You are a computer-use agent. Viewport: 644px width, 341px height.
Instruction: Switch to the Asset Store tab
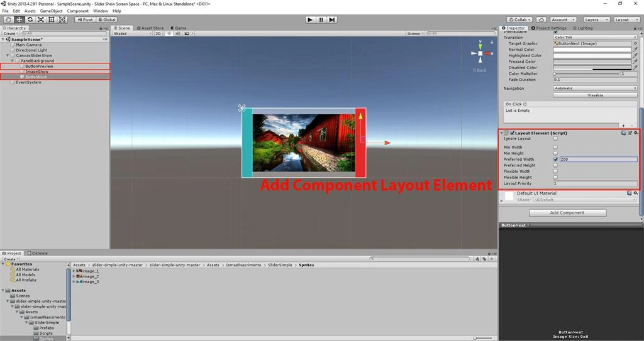[x=150, y=28]
